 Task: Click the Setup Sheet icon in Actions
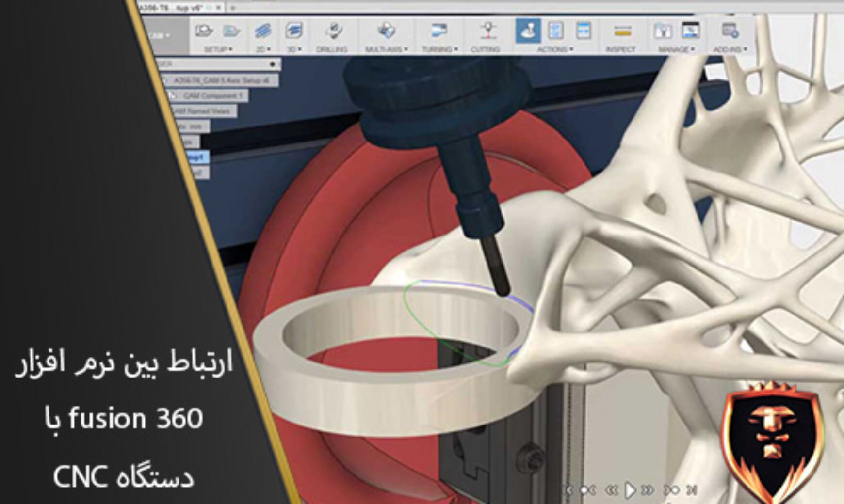[583, 31]
